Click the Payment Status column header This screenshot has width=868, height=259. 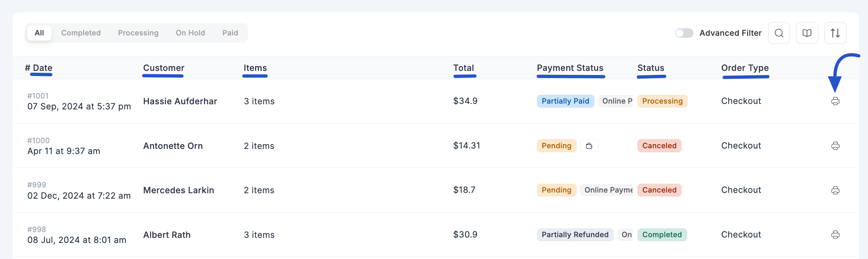pos(570,68)
